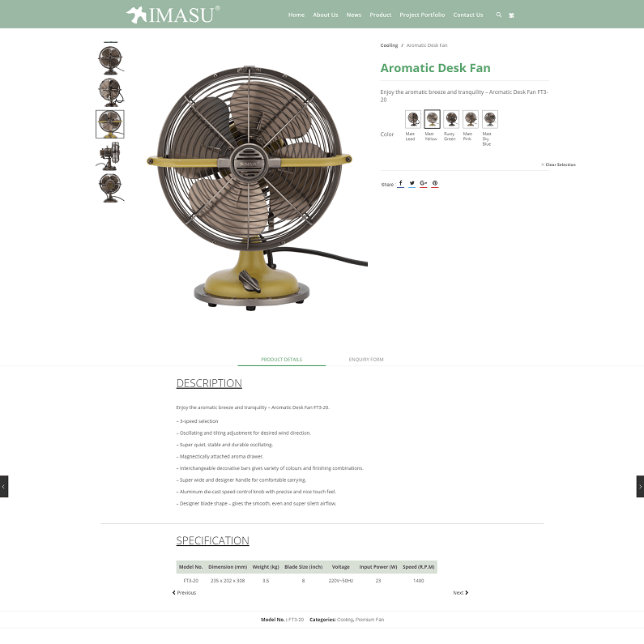Open the Project Portfolio menu item
The width and height of the screenshot is (644, 644).
coord(422,15)
